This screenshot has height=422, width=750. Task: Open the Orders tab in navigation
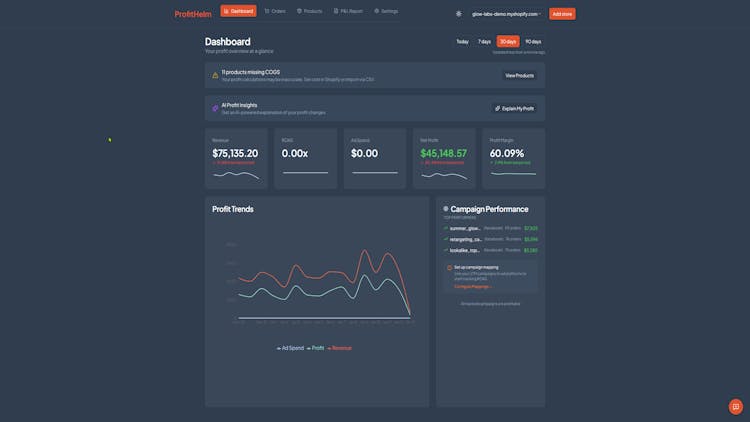tap(275, 11)
